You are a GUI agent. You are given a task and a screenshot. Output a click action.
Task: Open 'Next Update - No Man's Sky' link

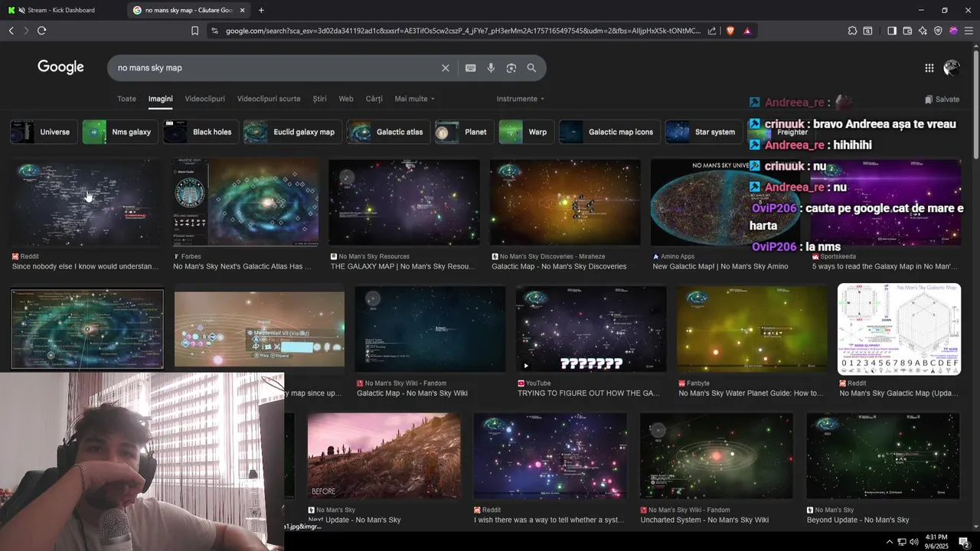click(x=354, y=520)
